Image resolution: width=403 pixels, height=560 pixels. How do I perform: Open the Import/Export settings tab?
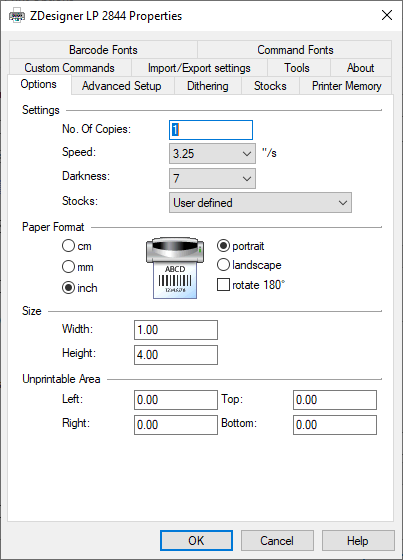(x=199, y=68)
